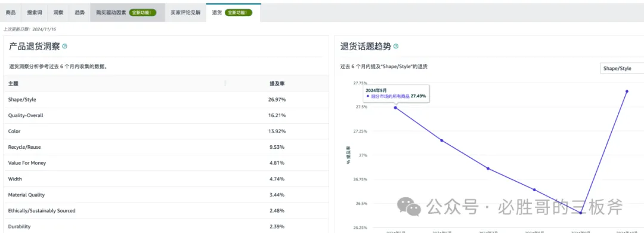Viewport: 644px width, 233px height.
Task: Open the Shape/Style topic dropdown
Action: click(x=622, y=68)
